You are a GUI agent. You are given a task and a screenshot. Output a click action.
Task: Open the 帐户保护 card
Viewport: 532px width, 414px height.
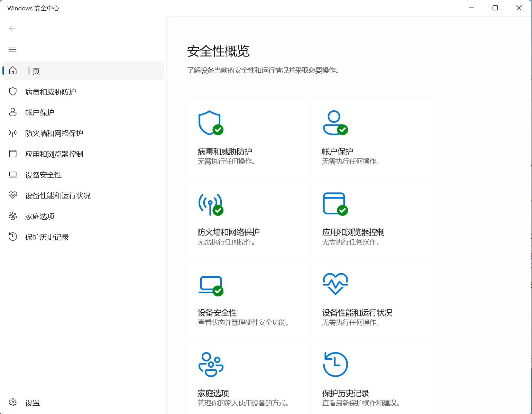click(372, 138)
